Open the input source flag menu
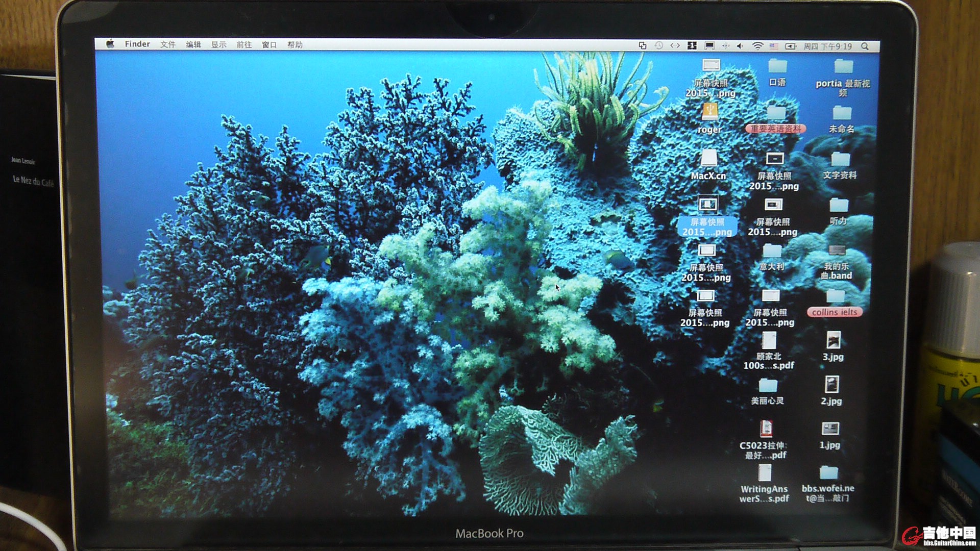This screenshot has width=980, height=551. coord(774,46)
